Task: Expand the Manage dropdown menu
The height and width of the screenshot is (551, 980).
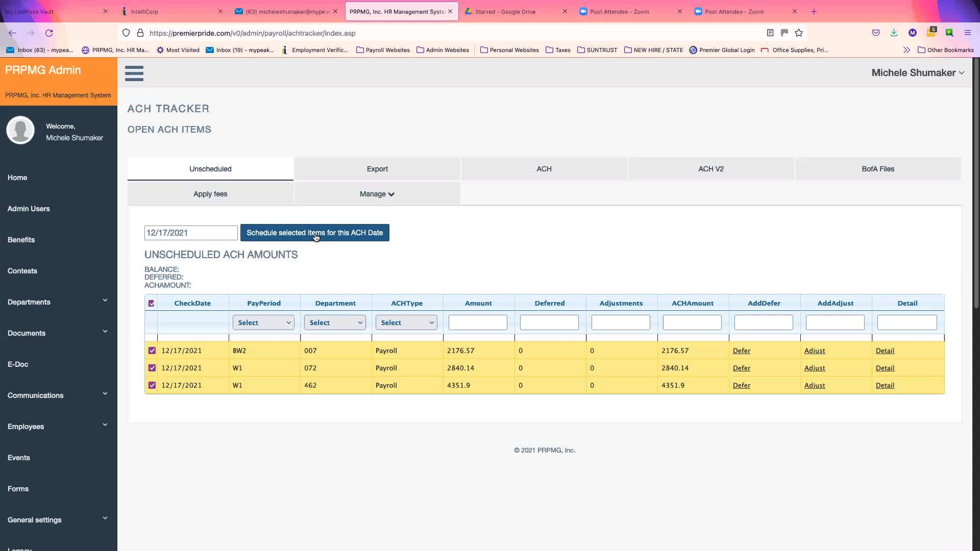Action: [377, 194]
